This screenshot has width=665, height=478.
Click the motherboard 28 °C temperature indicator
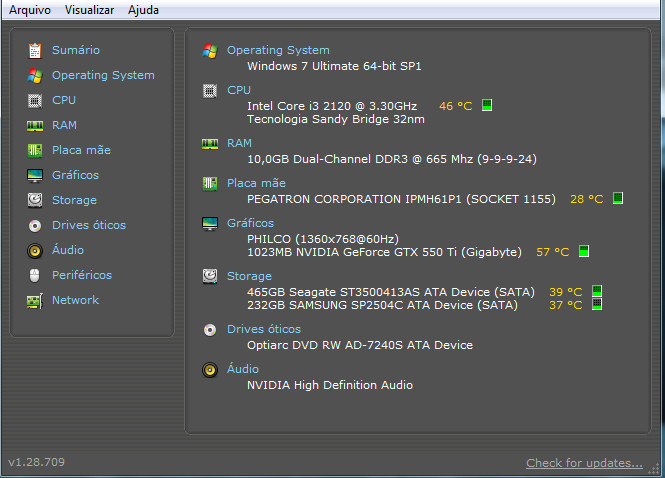click(618, 198)
